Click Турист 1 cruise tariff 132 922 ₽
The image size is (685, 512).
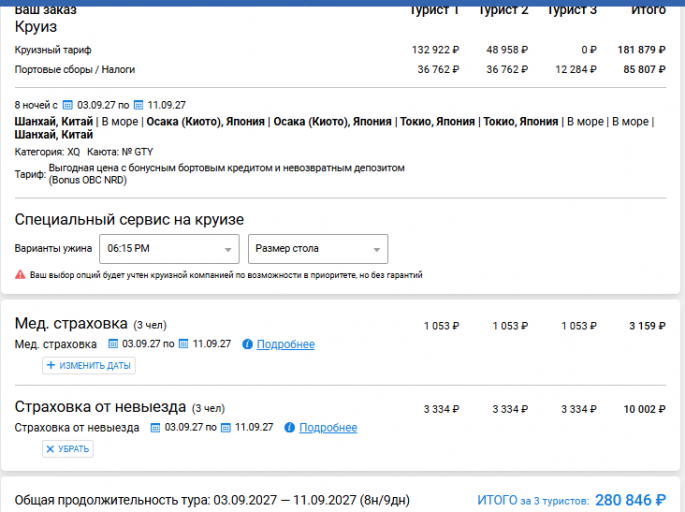[x=436, y=50]
